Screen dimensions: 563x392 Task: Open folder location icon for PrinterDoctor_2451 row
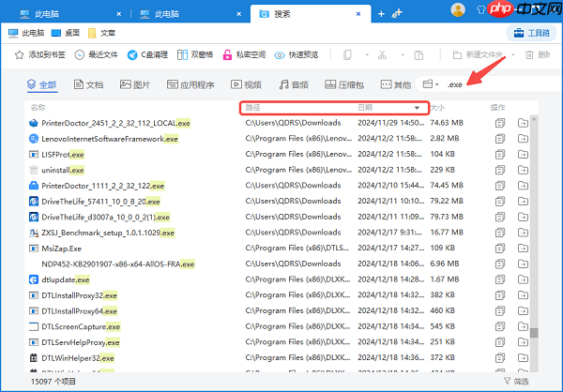[x=523, y=123]
